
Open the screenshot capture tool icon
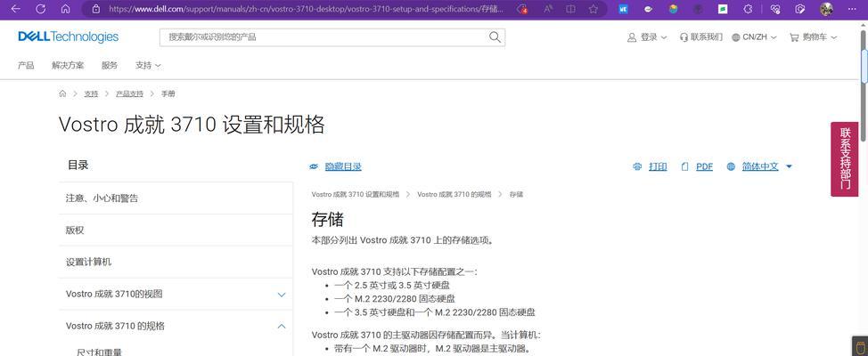[x=800, y=9]
